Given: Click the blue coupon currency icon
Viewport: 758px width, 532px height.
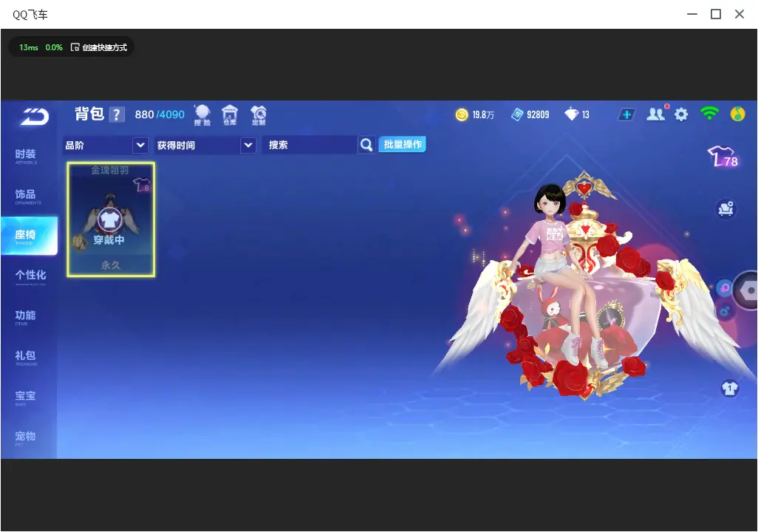Looking at the screenshot, I should 516,115.
